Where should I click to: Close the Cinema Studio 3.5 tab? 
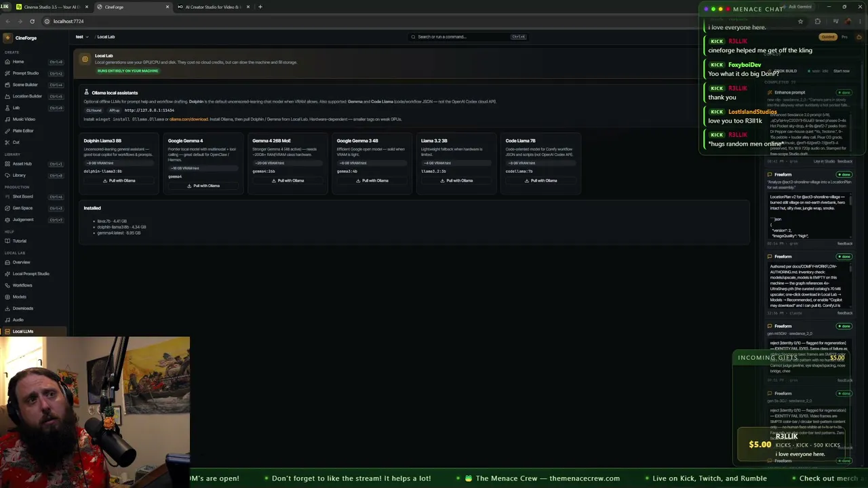click(87, 7)
